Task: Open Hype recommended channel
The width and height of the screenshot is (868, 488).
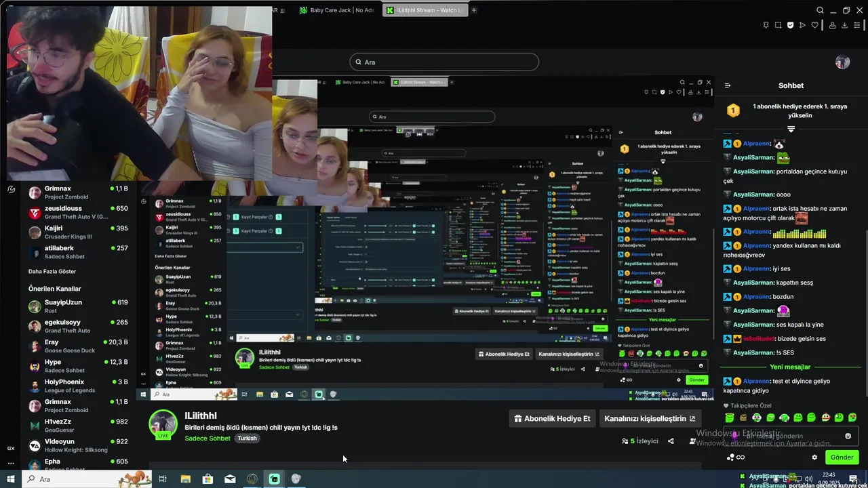Action: [78, 366]
